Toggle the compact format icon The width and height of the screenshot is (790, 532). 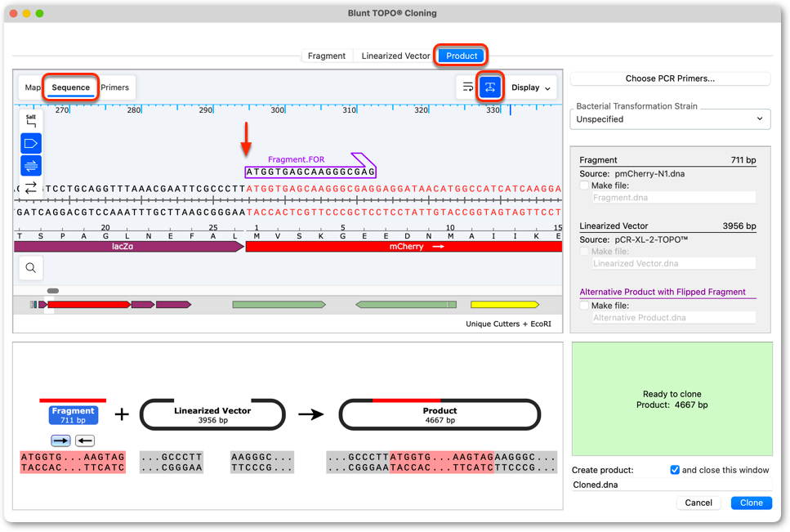tap(489, 87)
